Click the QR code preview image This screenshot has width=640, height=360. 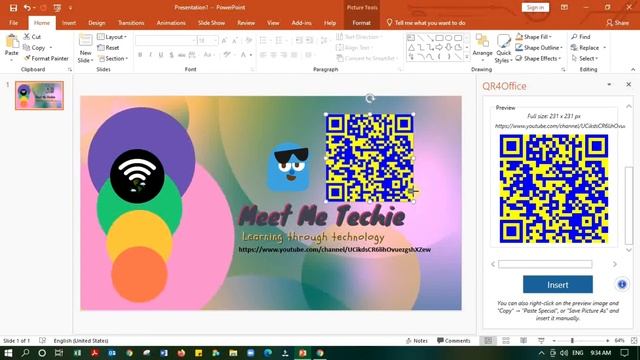pyautogui.click(x=554, y=189)
